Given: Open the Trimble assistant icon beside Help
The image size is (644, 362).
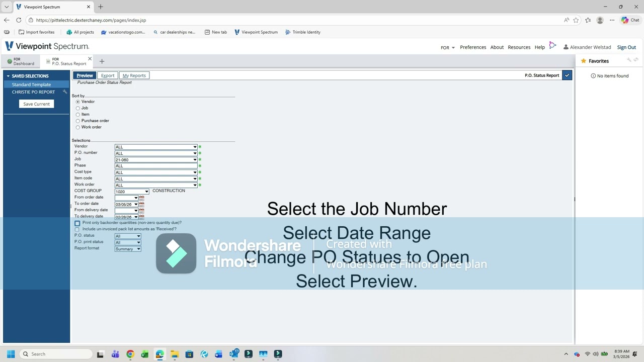Looking at the screenshot, I should point(552,46).
